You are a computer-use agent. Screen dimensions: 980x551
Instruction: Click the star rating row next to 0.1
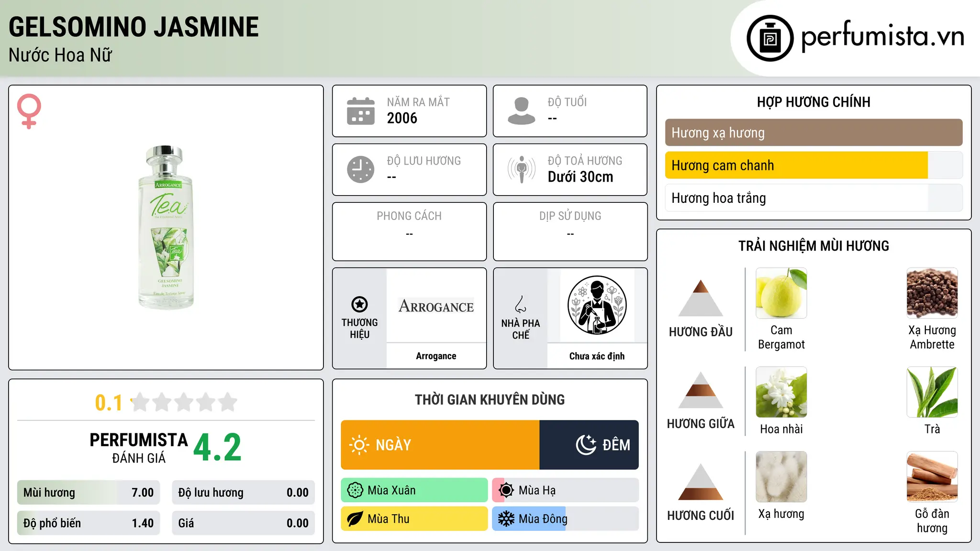coord(184,402)
